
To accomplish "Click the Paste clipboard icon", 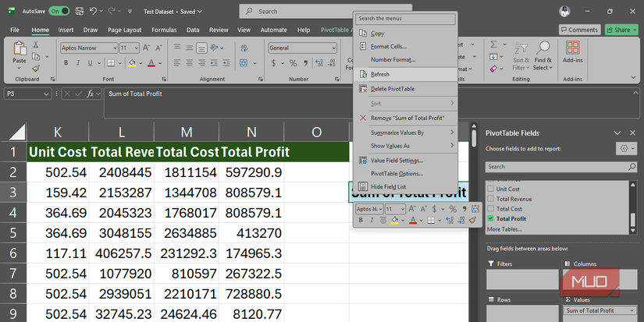I will [20, 48].
